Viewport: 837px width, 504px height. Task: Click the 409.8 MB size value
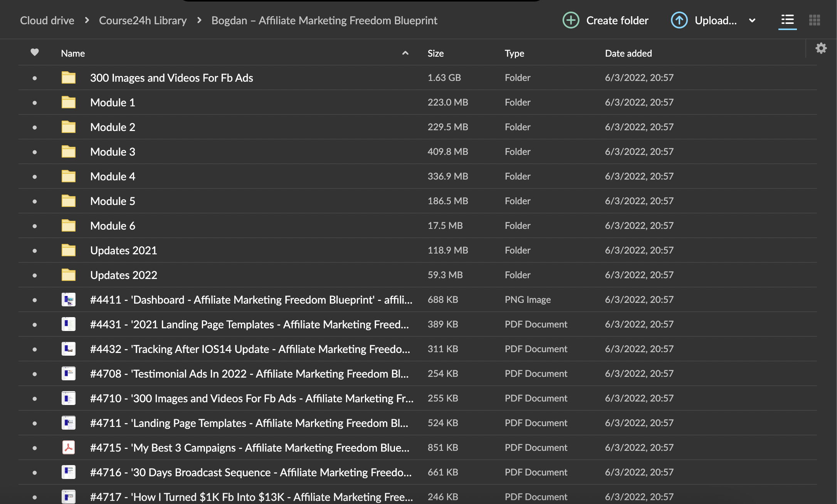[448, 151]
